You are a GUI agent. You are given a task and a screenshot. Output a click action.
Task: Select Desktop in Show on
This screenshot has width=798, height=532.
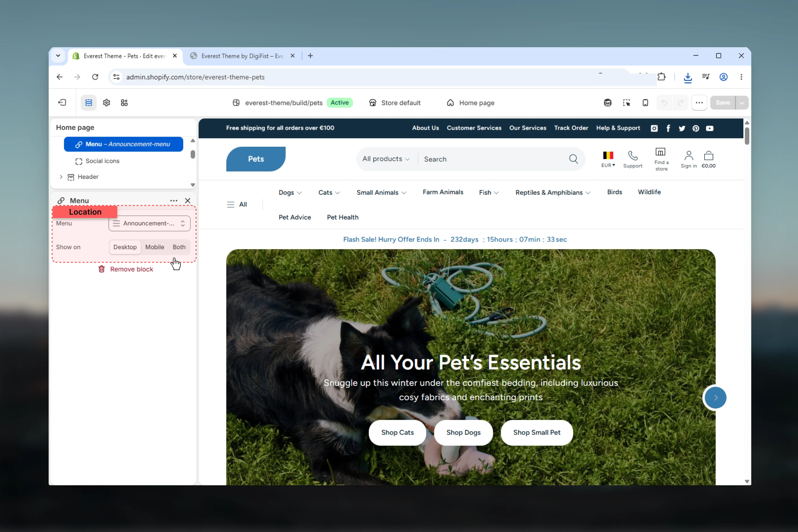point(125,247)
